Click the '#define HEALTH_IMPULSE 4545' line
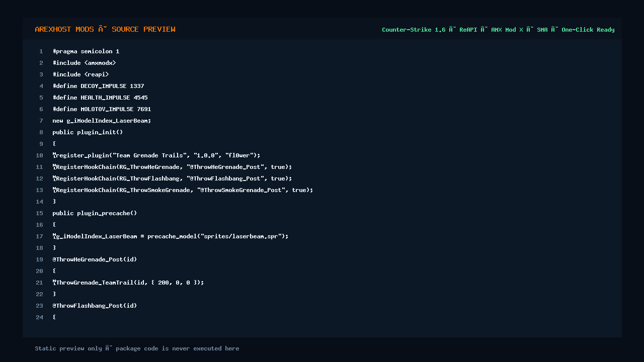This screenshot has width=644, height=362. tap(100, 98)
